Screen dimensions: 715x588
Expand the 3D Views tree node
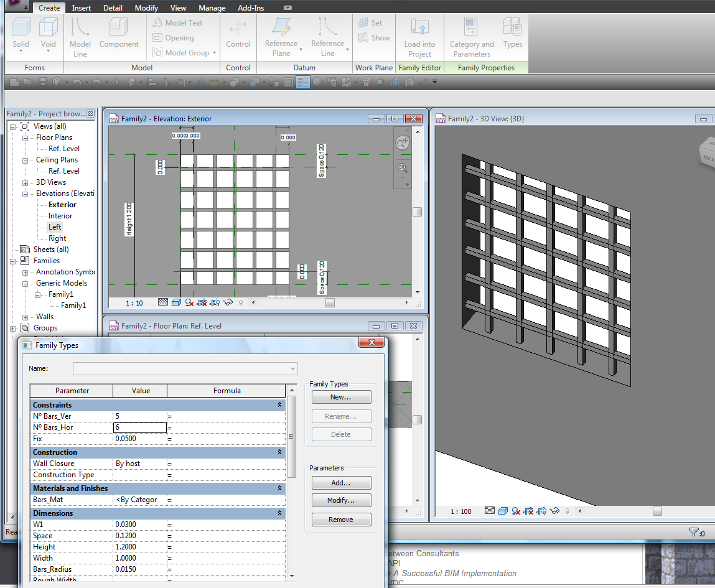point(25,182)
